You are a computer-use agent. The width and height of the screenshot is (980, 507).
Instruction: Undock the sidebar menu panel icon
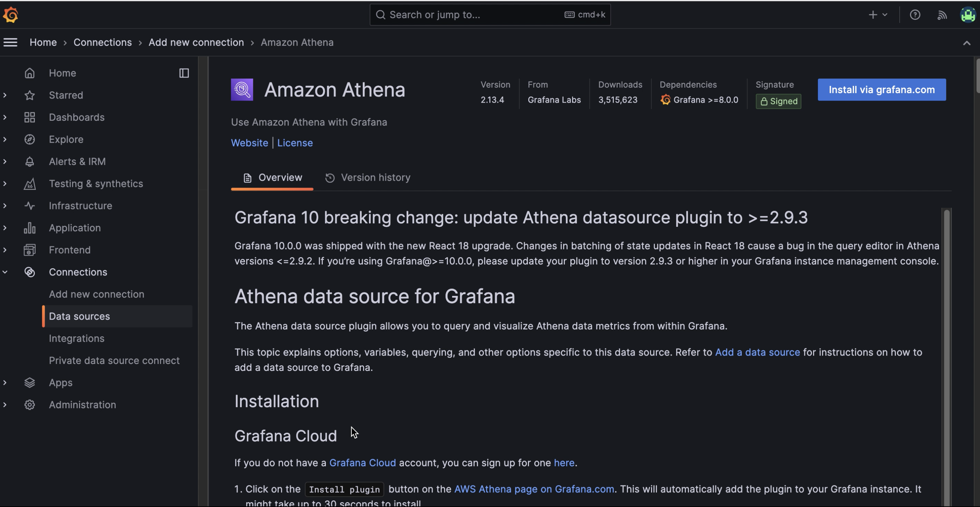pos(184,73)
